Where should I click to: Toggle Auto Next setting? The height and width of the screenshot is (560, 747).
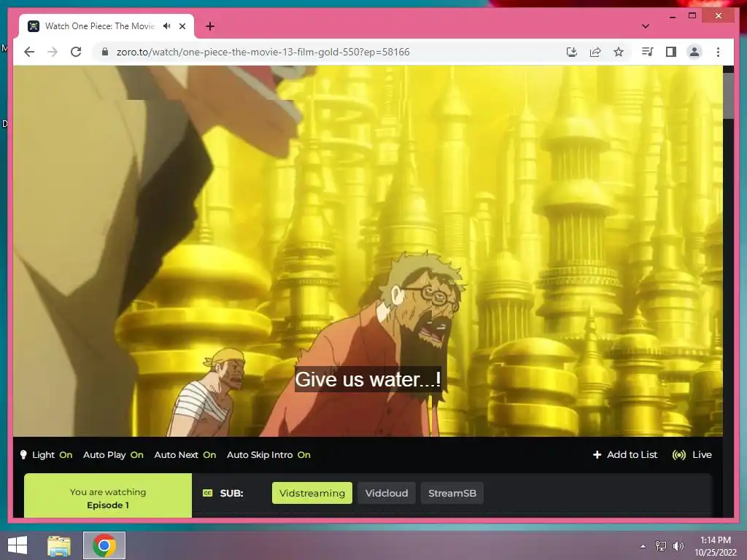coord(185,455)
